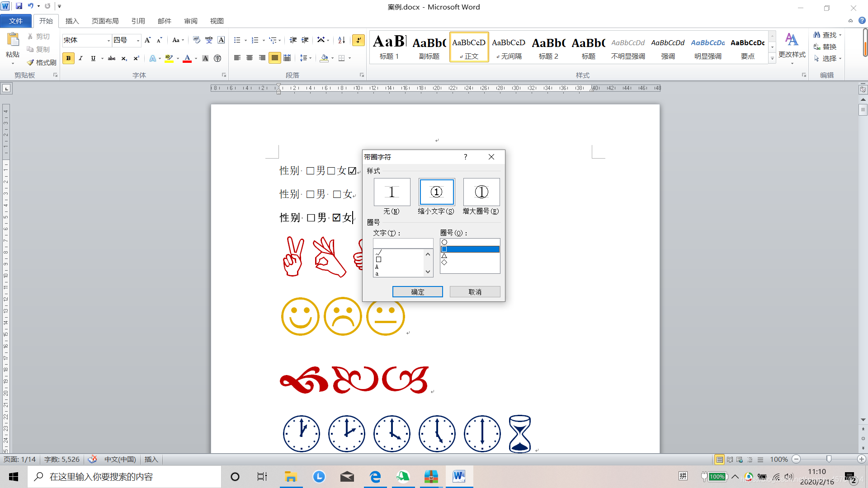868x488 pixels.
Task: Open the font name dropdown 宋体
Action: [108, 41]
